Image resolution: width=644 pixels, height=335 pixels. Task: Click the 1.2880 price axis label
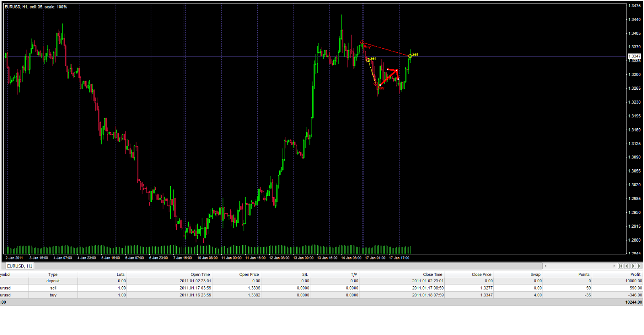[634, 240]
